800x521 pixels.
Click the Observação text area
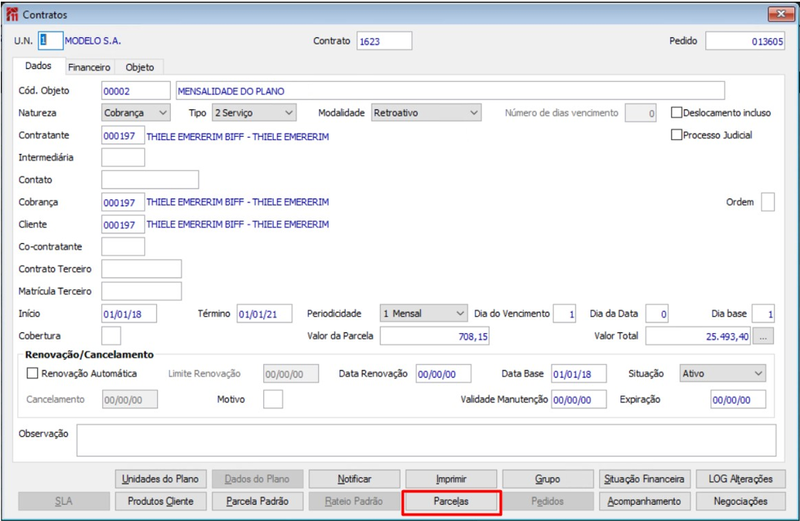pos(427,440)
